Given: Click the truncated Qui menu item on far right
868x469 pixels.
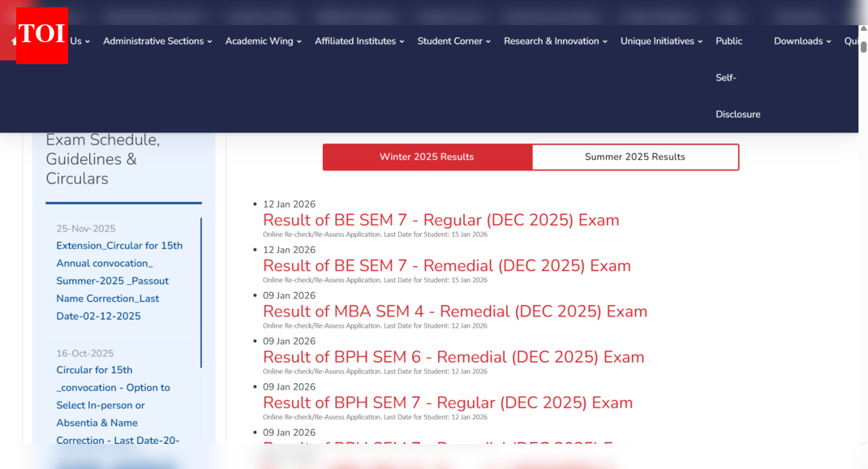Looking at the screenshot, I should tap(854, 41).
